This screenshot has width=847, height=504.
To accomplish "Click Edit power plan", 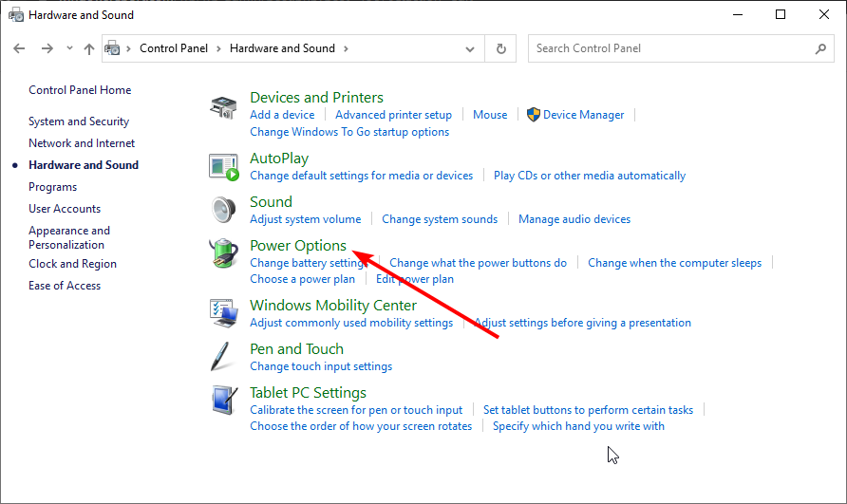I will tap(415, 279).
